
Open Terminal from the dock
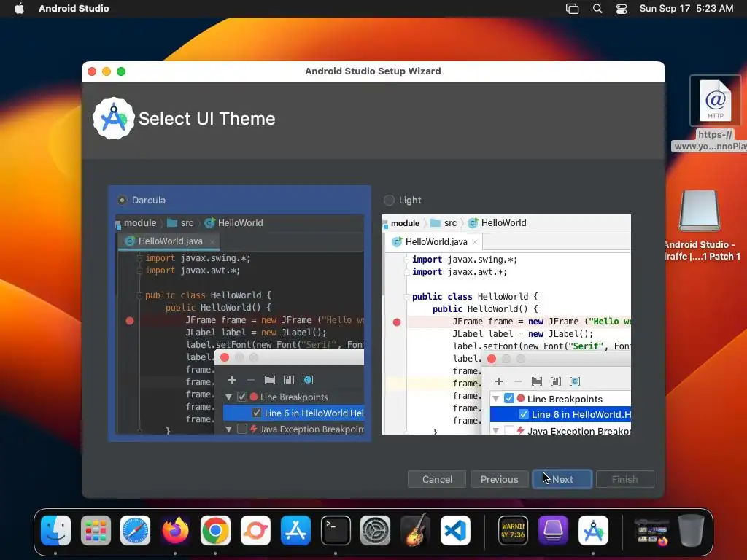pos(336,531)
